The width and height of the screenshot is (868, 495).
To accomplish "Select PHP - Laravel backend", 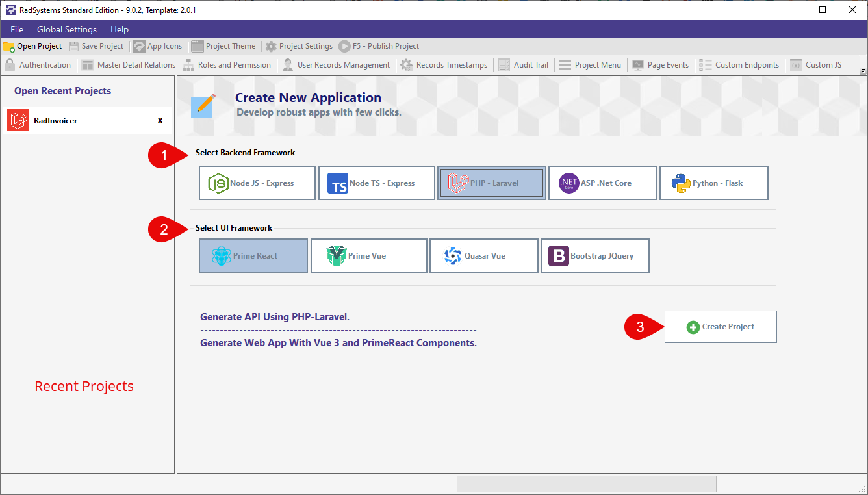I will (x=492, y=183).
